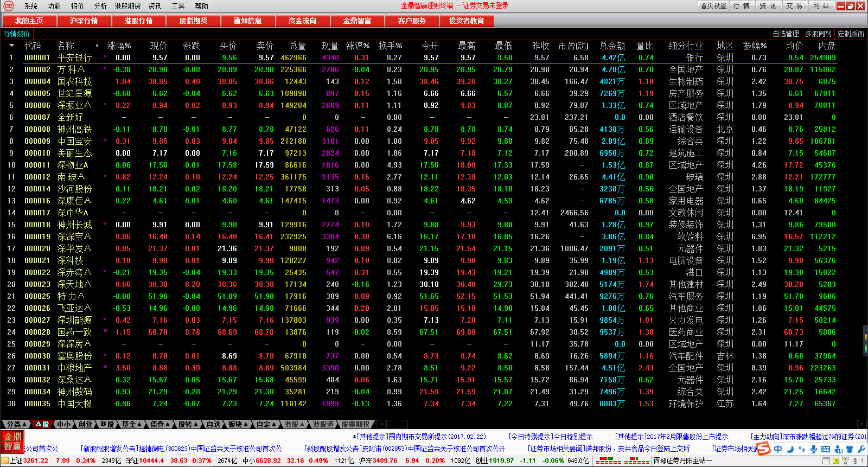Open the 港股期货 menu
Screen dimensions: 868x467
pos(128,6)
